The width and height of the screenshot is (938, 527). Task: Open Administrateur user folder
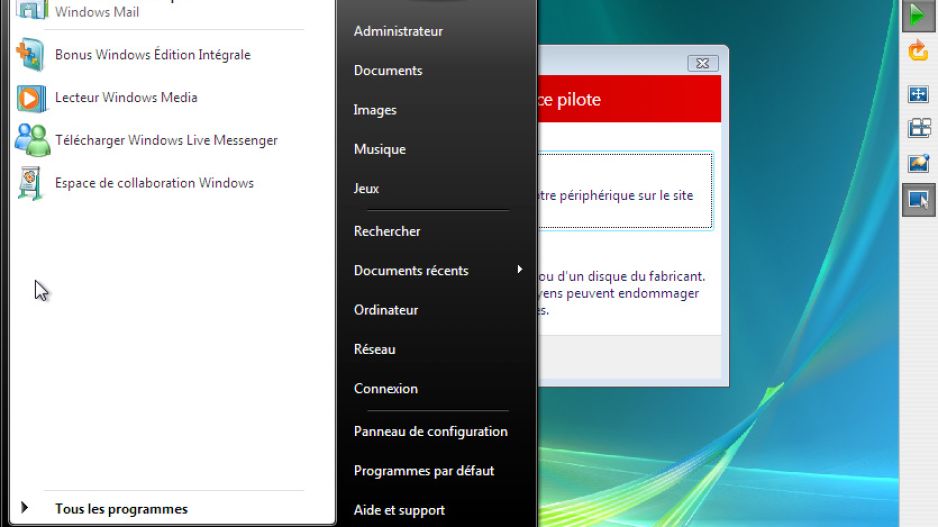[x=398, y=31]
